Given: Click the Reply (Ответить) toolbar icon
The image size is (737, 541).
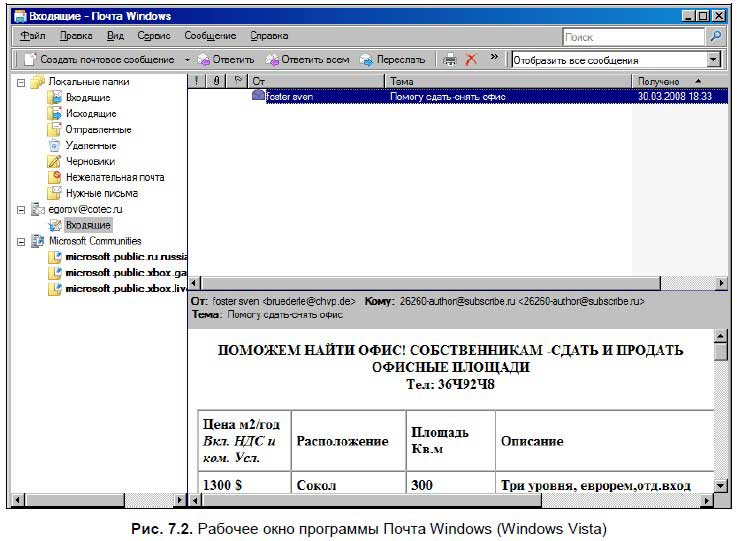Looking at the screenshot, I should pyautogui.click(x=203, y=60).
